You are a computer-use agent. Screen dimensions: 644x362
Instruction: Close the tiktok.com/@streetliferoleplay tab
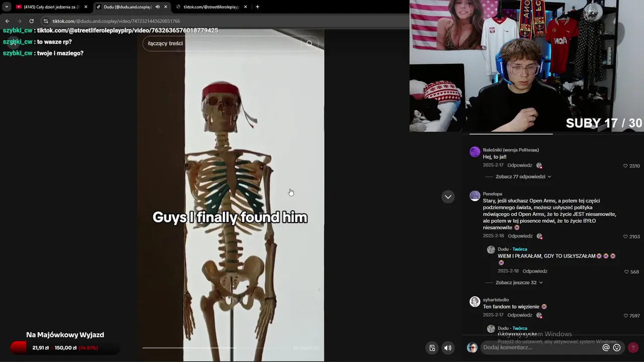pyautogui.click(x=246, y=7)
